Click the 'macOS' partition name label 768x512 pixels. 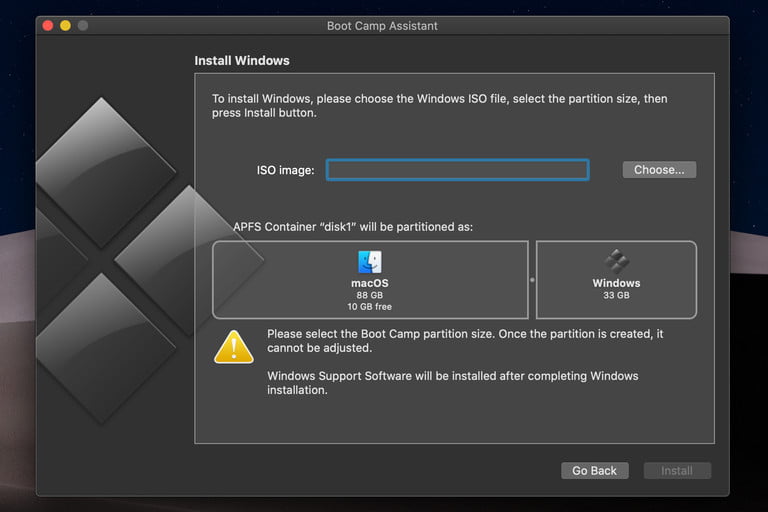(x=370, y=283)
